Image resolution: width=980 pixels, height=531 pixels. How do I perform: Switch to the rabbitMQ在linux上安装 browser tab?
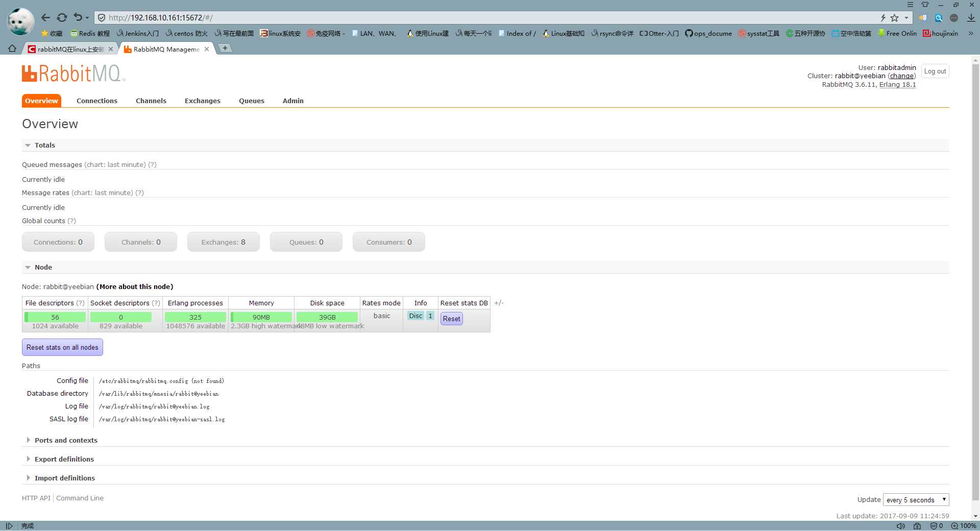click(70, 49)
